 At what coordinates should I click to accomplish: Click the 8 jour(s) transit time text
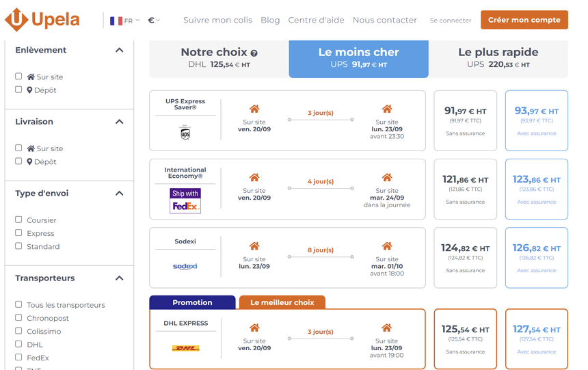(x=321, y=250)
